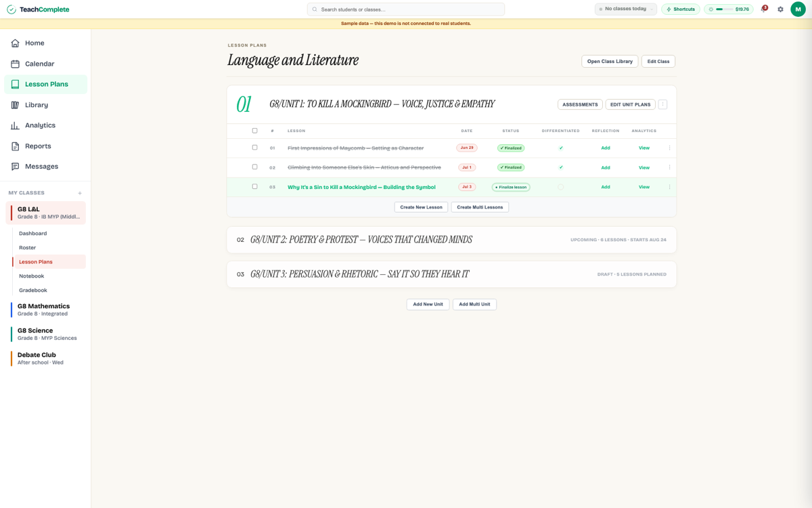
Task: Click the TeachComplete logo icon
Action: coord(12,9)
